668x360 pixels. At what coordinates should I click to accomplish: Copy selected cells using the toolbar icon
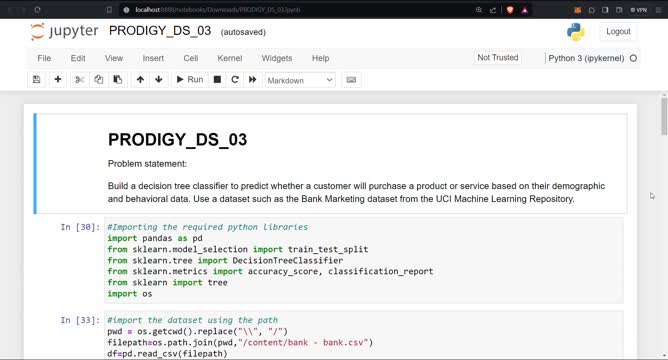click(98, 80)
